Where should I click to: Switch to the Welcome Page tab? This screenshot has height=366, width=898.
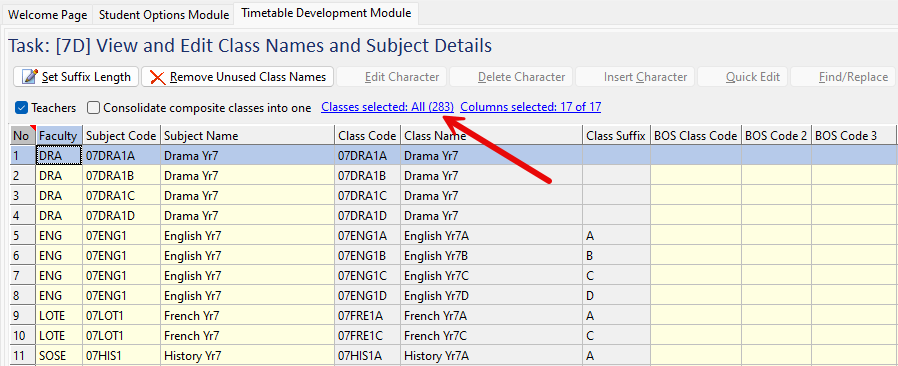point(48,15)
